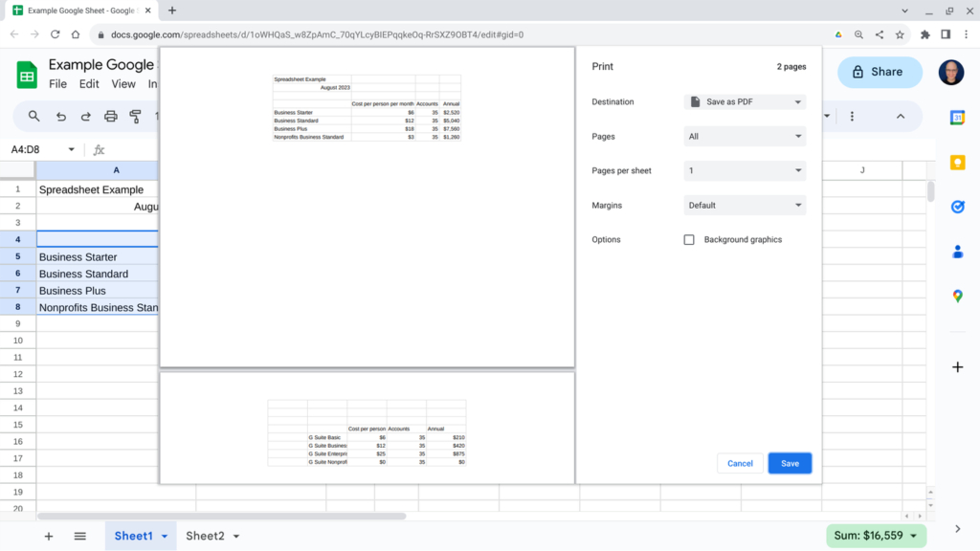Screen dimensions: 980x551
Task: Expand the Margins dropdown set to Default
Action: pos(745,205)
